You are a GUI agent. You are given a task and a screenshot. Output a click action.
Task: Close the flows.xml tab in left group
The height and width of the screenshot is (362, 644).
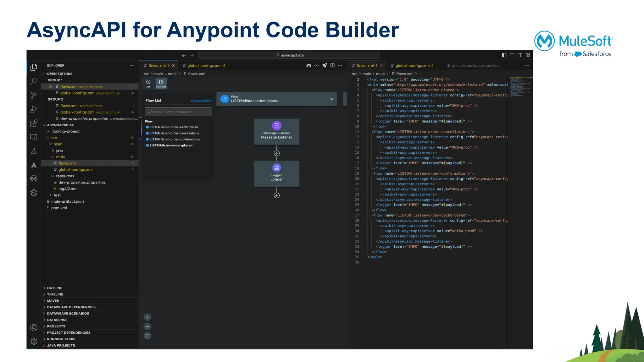point(173,66)
